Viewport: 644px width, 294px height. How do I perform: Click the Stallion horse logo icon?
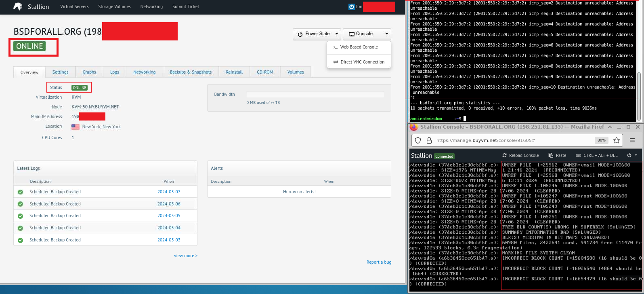coord(17,6)
